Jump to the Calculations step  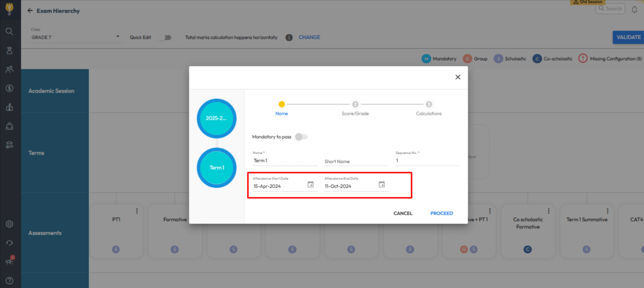pyautogui.click(x=429, y=105)
